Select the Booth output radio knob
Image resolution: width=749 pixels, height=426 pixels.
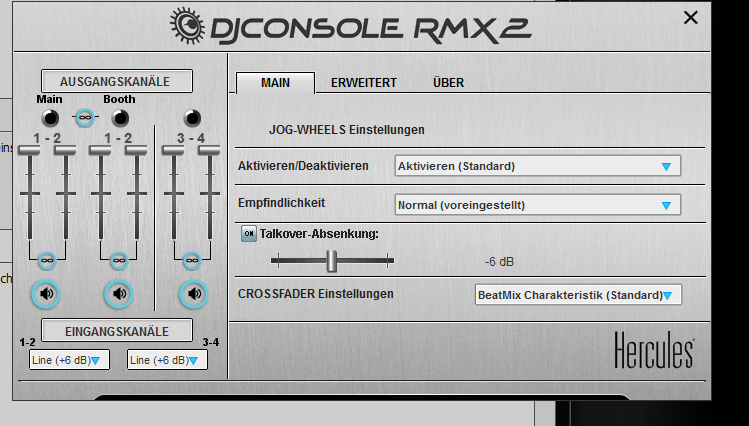[119, 118]
